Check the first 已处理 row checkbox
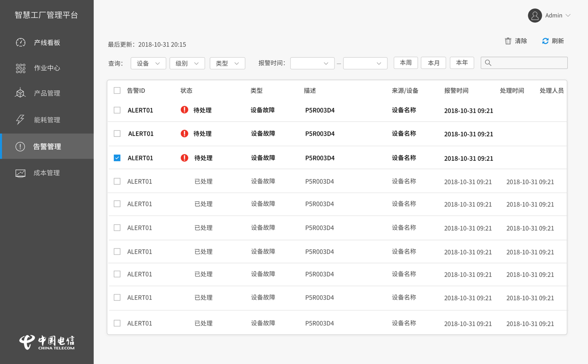 tap(117, 181)
